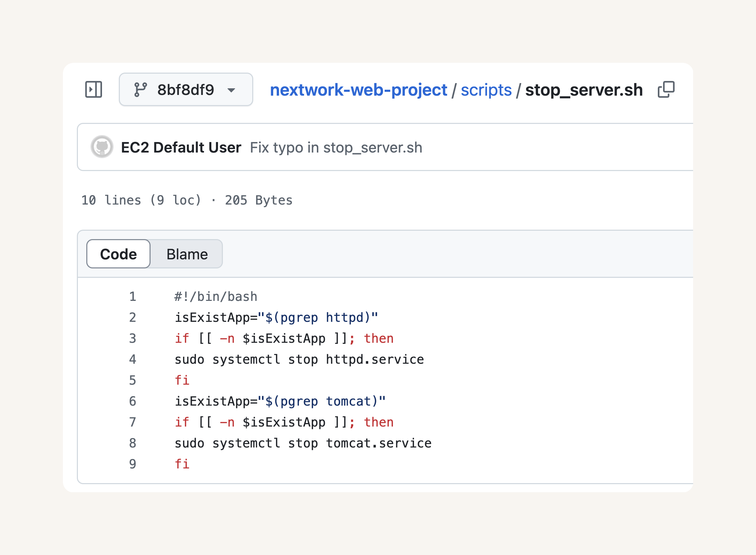The image size is (756, 555).
Task: Click 'sudo systemctl stop httpd.service' line
Action: click(x=299, y=359)
